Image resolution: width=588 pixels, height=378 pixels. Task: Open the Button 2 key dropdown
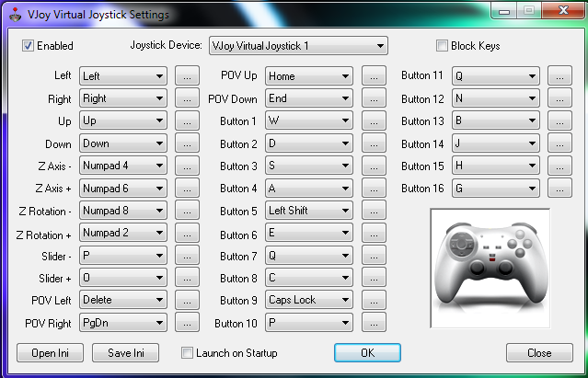309,143
